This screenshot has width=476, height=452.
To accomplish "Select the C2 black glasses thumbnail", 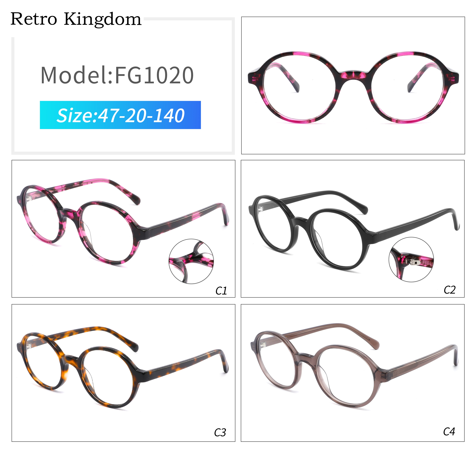I will (x=353, y=229).
